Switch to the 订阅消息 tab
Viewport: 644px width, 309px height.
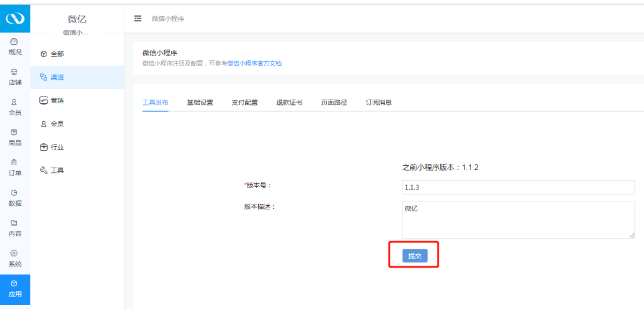tap(379, 103)
